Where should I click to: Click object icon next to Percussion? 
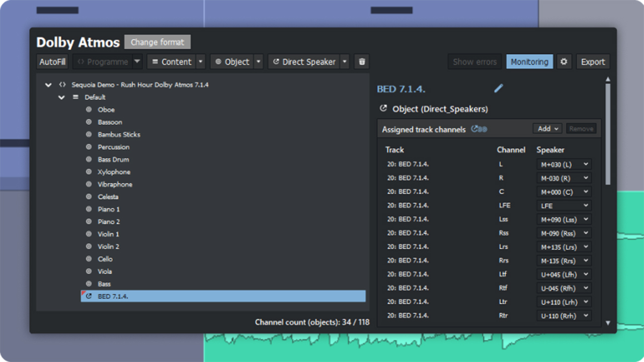89,147
